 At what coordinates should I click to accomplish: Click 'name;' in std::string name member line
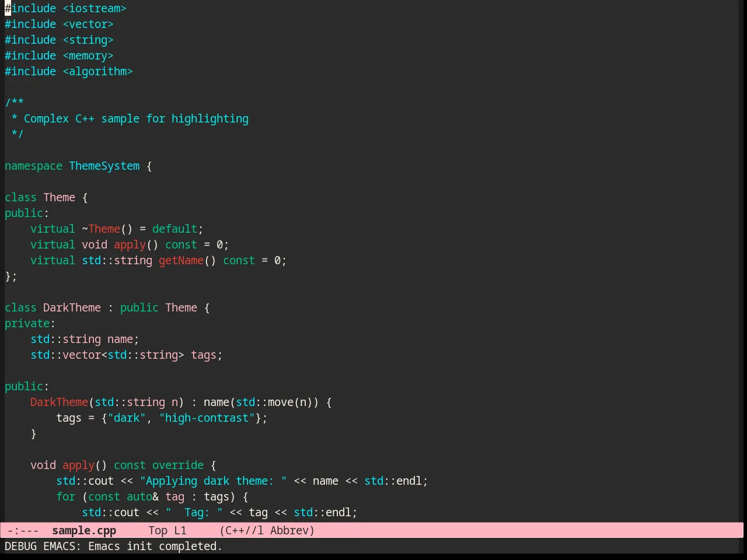coord(123,339)
